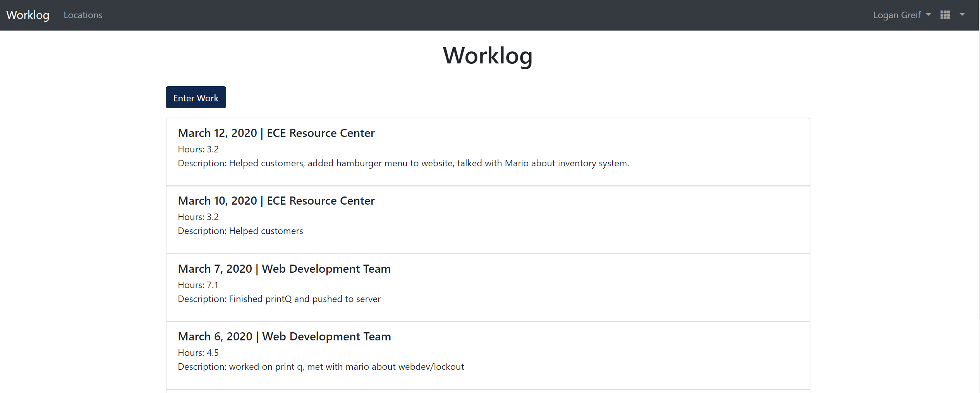Click the large Worklog page heading
980x393 pixels.
tap(488, 56)
